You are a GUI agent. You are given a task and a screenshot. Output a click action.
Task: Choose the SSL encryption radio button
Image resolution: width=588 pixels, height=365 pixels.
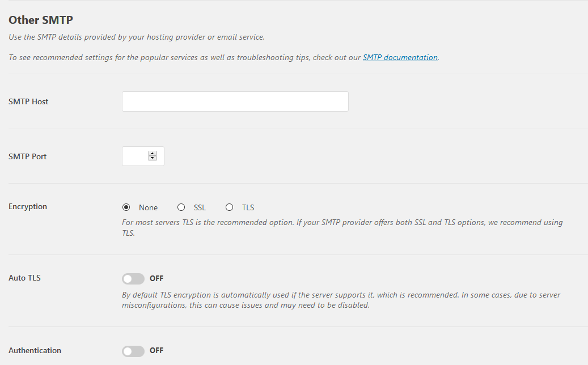pos(181,207)
